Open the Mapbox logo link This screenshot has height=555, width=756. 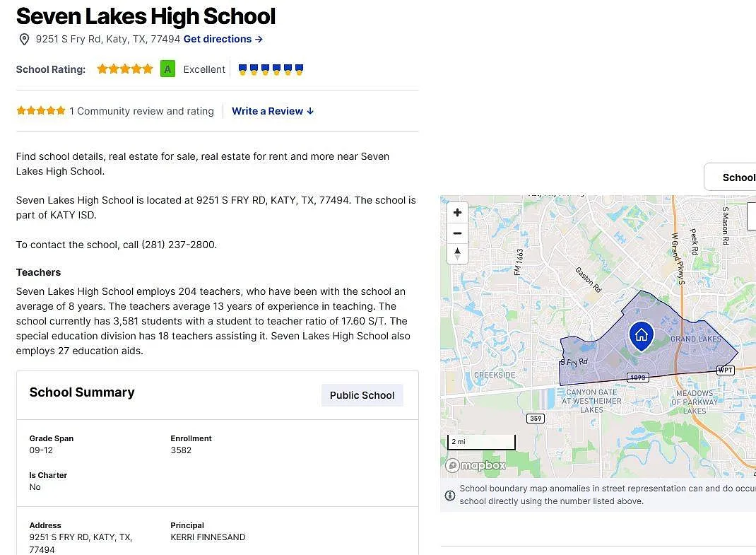click(476, 465)
